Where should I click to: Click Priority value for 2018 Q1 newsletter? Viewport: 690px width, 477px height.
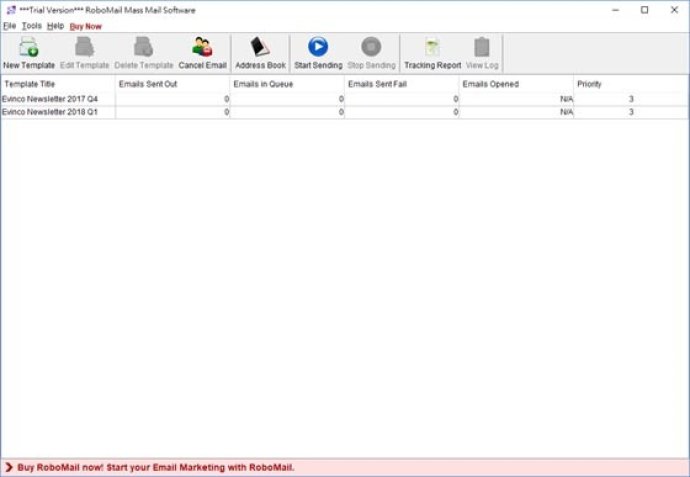pyautogui.click(x=631, y=112)
